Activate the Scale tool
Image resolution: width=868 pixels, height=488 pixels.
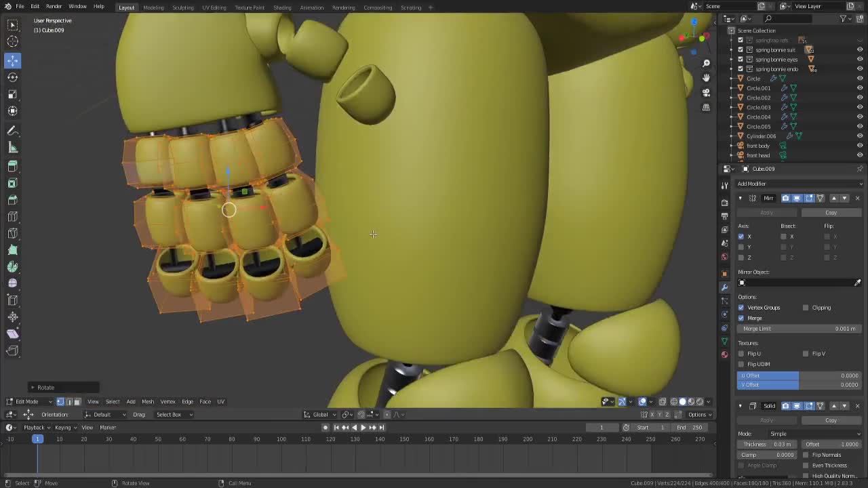pos(12,94)
